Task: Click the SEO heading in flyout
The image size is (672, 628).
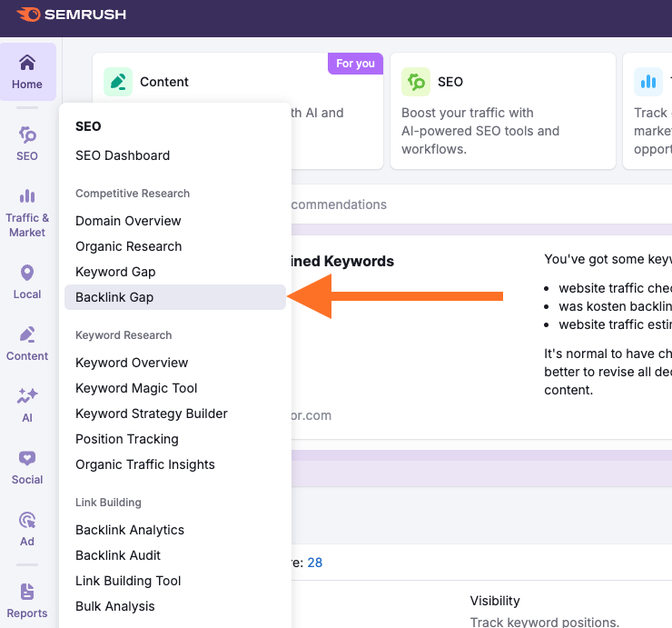Action: click(88, 126)
